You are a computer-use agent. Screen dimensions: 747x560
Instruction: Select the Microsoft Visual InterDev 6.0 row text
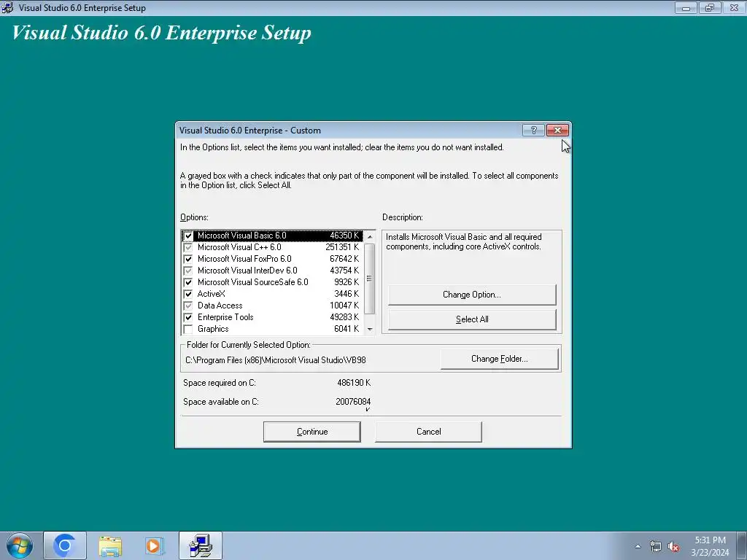[247, 271]
